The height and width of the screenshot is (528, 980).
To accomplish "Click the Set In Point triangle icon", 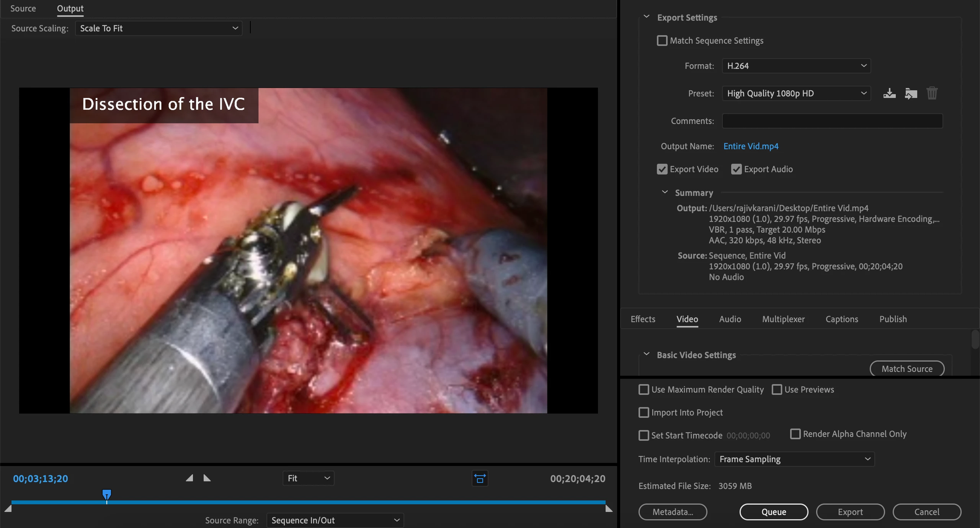I will (189, 478).
